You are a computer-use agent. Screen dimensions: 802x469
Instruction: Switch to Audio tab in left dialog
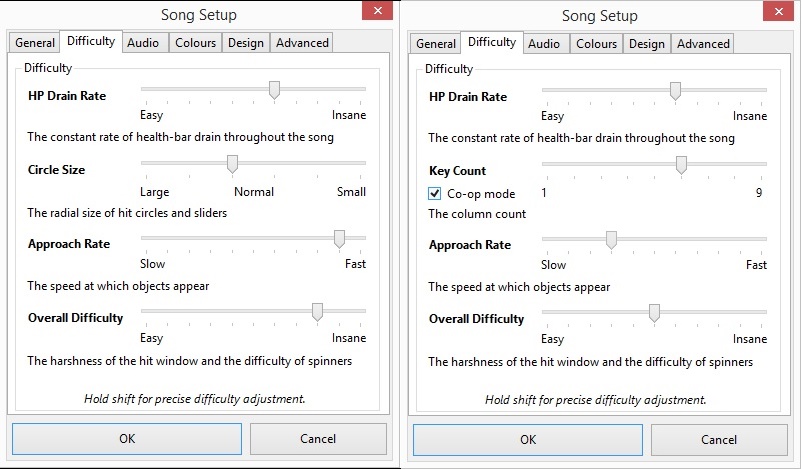pyautogui.click(x=143, y=43)
